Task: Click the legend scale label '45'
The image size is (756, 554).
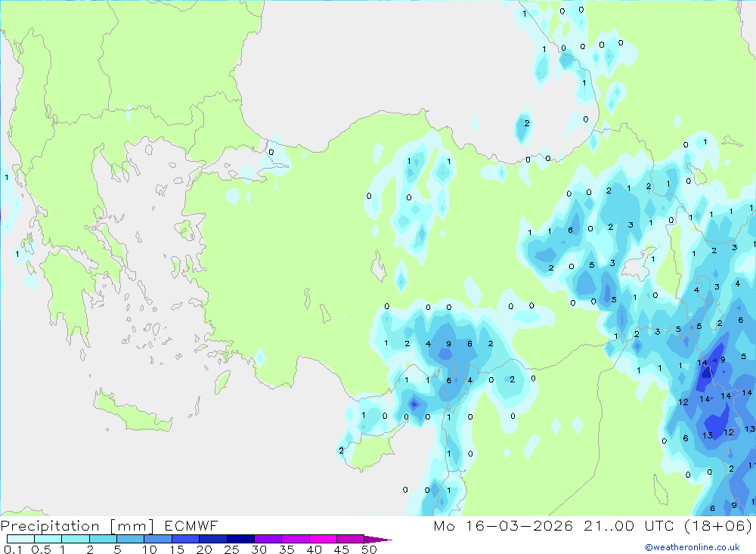Action: (x=342, y=549)
